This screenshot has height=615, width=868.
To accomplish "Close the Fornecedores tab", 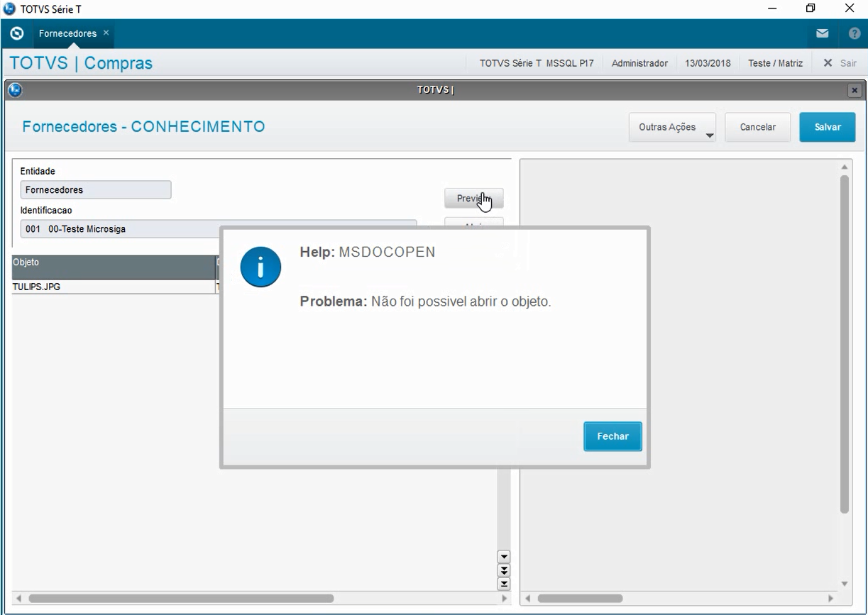I will pos(106,33).
